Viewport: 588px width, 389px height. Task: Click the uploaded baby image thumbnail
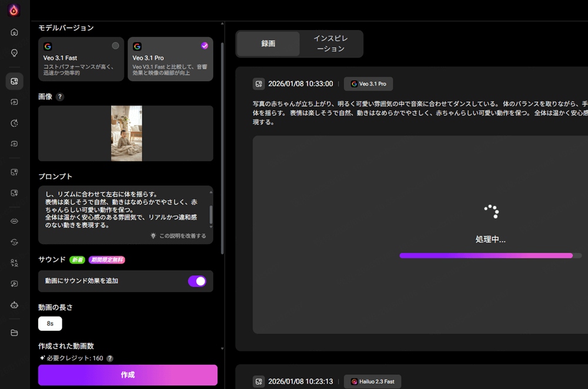click(125, 133)
